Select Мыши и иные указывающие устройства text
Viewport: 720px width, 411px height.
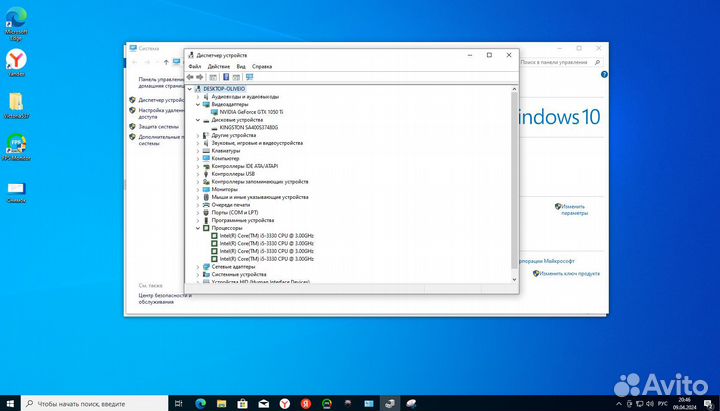point(260,197)
